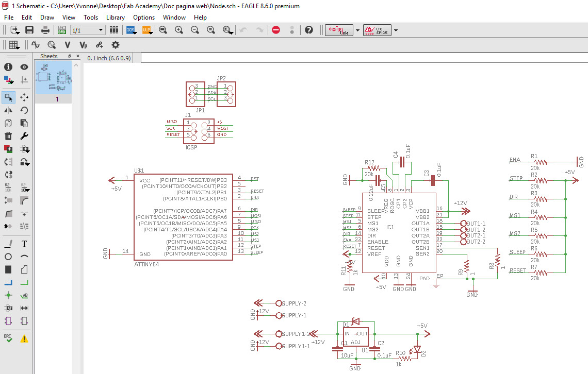Select the Attribute tool

tap(8, 308)
